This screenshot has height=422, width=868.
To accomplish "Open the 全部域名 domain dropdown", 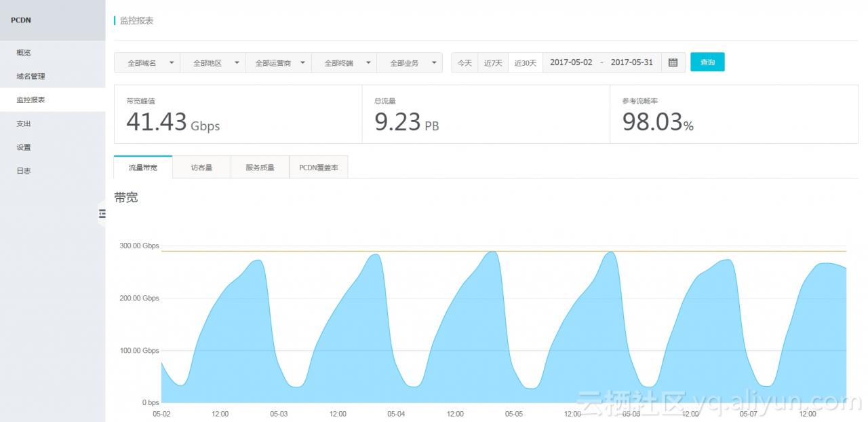I will (146, 62).
